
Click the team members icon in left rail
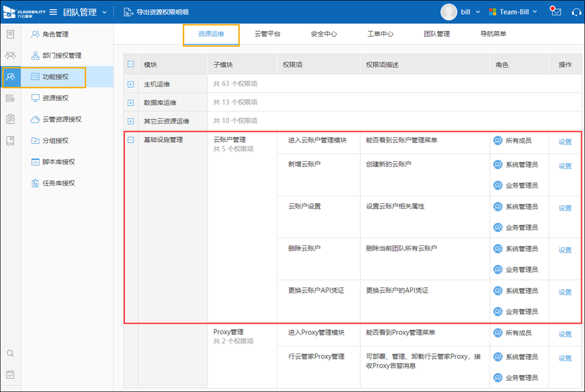tap(10, 55)
